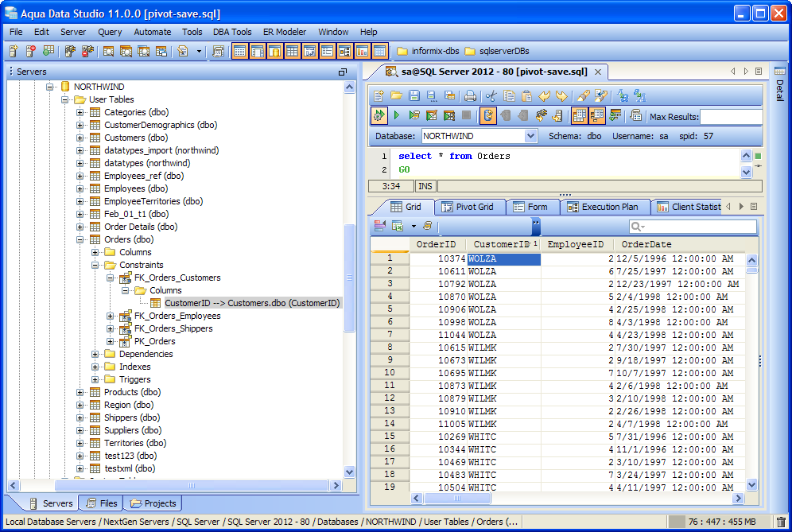
Task: Click the Query Analyzer icon in main toolbar
Action: coord(108,51)
